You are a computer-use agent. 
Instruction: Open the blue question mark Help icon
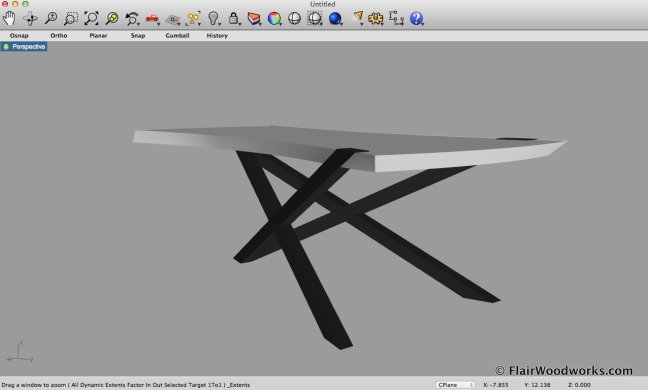pos(417,19)
